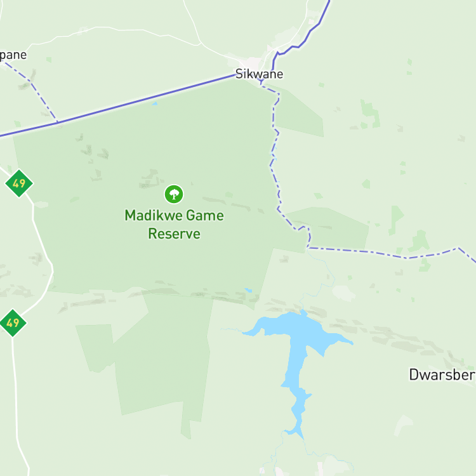476x476 pixels.
Task: Click the lower route 49 shield
Action: [13, 323]
